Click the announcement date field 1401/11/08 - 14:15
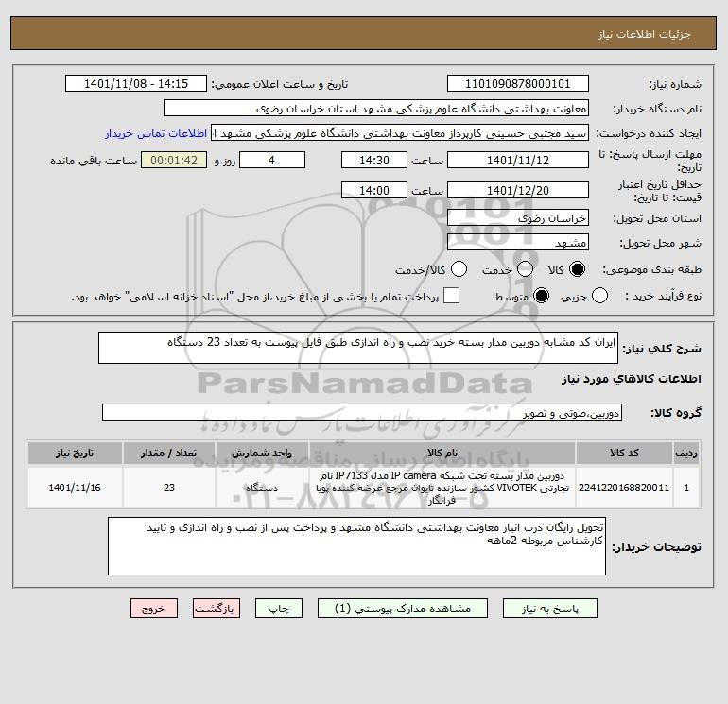The width and height of the screenshot is (728, 704). tap(136, 83)
